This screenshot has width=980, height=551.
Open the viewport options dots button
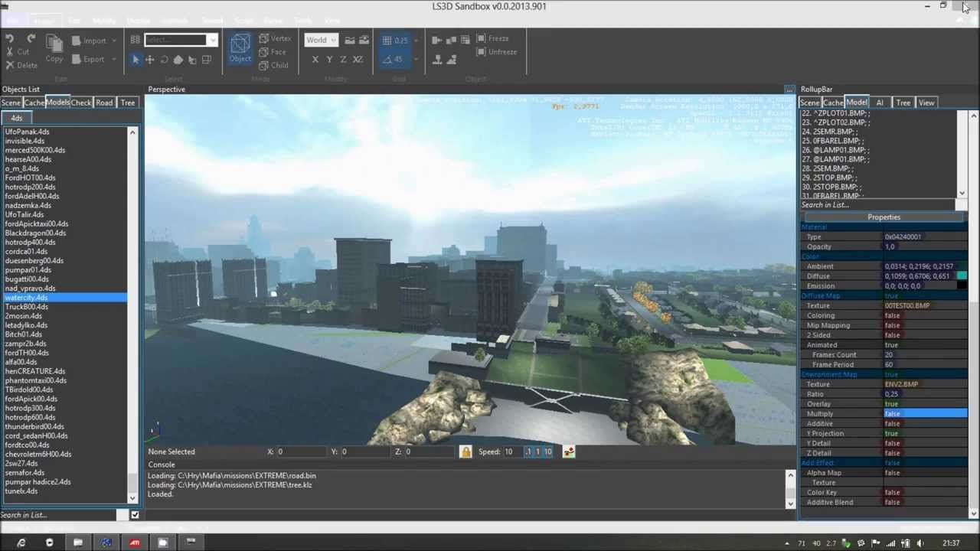point(789,90)
